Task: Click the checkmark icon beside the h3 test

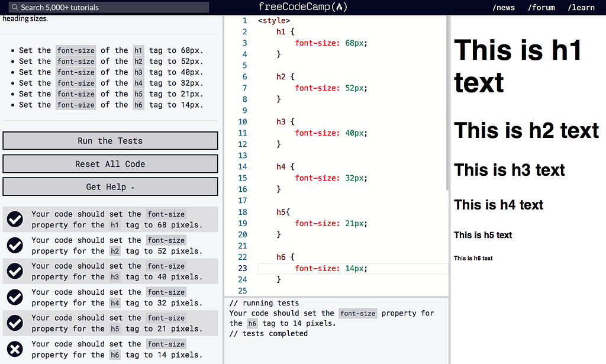Action: point(15,271)
